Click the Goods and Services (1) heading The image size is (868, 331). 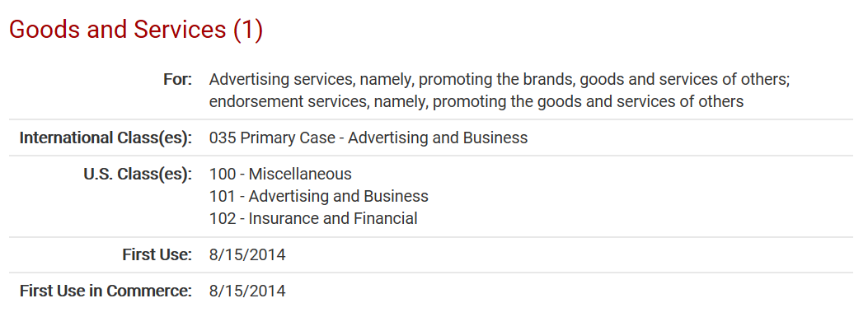(x=136, y=30)
